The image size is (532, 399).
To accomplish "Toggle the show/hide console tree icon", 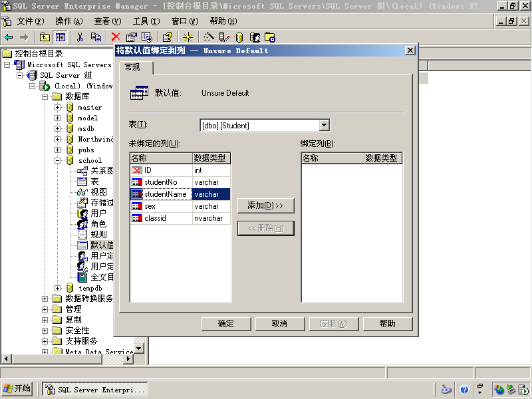I will [x=61, y=37].
